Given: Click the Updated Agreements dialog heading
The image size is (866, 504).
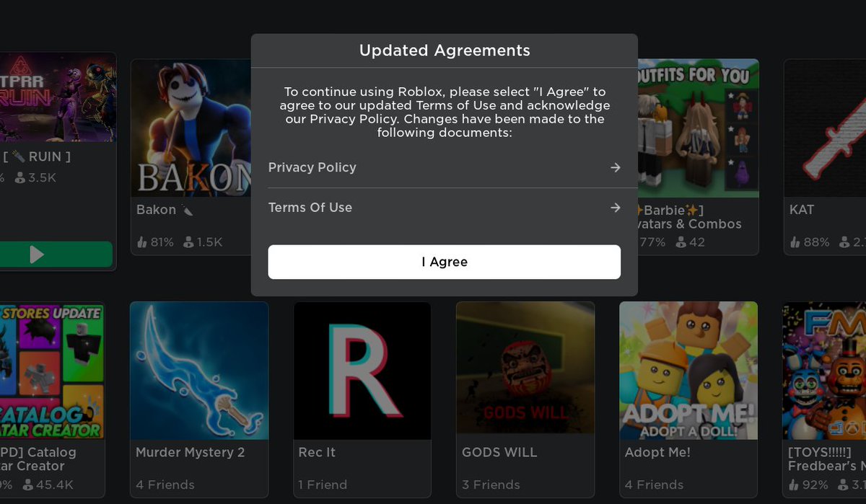Looking at the screenshot, I should pyautogui.click(x=445, y=50).
